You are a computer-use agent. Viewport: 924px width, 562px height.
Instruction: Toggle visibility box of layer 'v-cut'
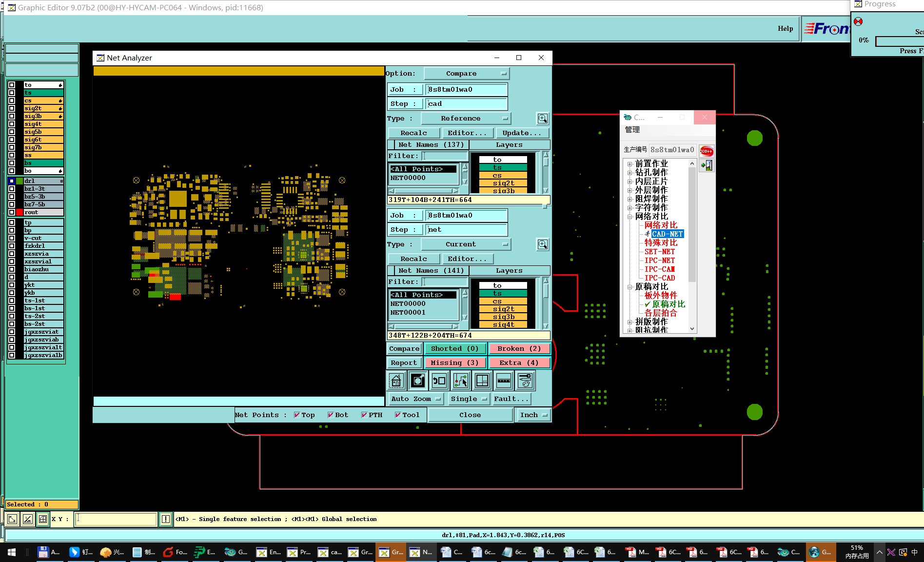coord(12,238)
